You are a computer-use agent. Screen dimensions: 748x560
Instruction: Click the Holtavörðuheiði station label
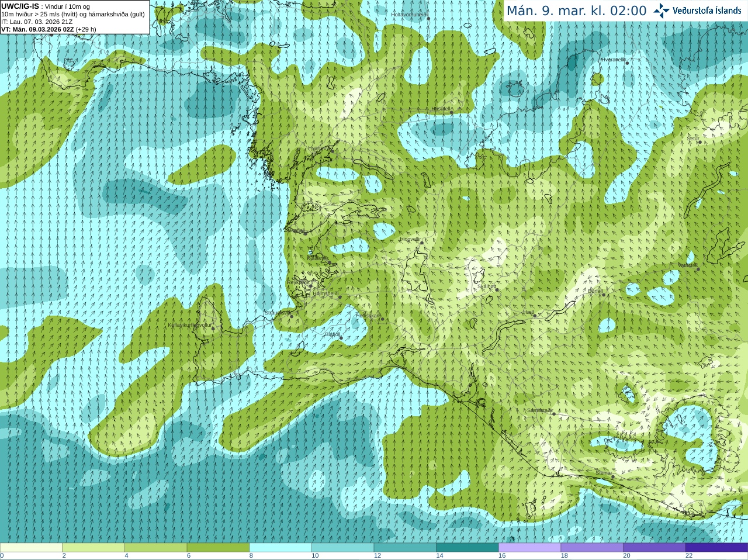tap(409, 15)
